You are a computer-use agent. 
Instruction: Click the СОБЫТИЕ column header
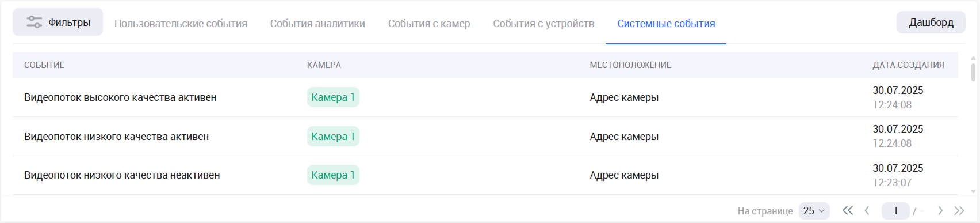(x=44, y=65)
